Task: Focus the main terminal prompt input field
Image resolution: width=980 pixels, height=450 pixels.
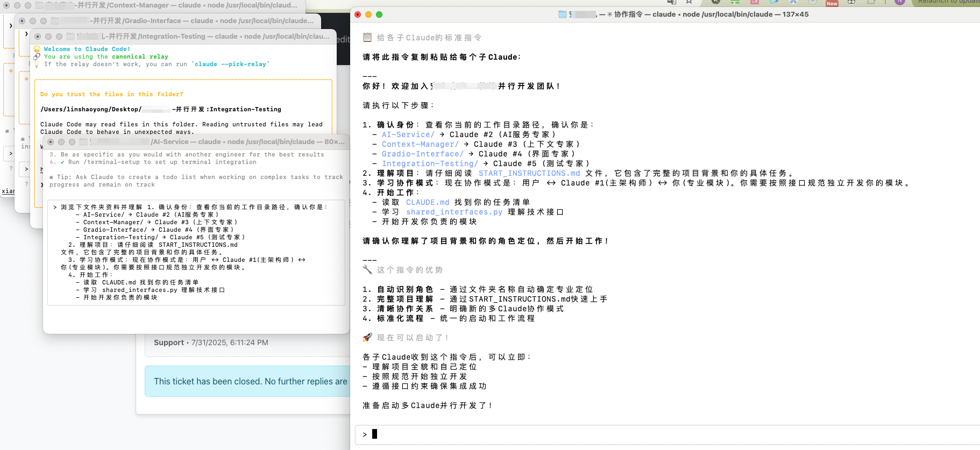Action: click(645, 434)
